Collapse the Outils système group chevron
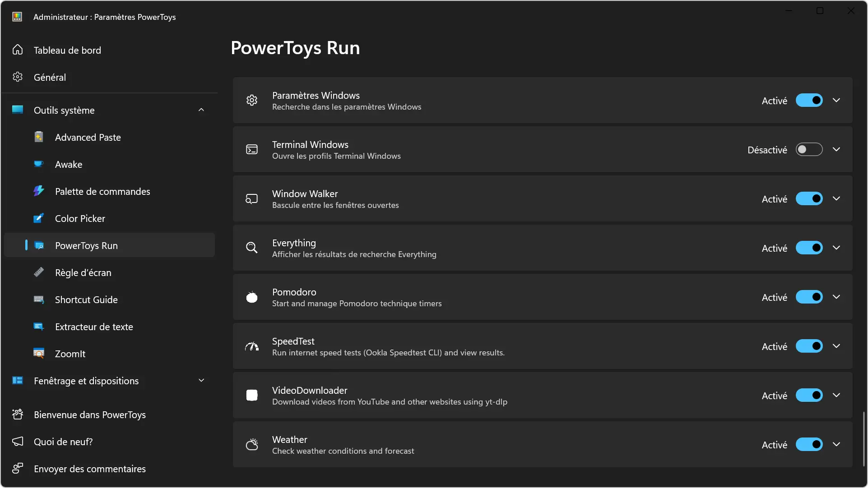The width and height of the screenshot is (868, 488). (x=201, y=110)
